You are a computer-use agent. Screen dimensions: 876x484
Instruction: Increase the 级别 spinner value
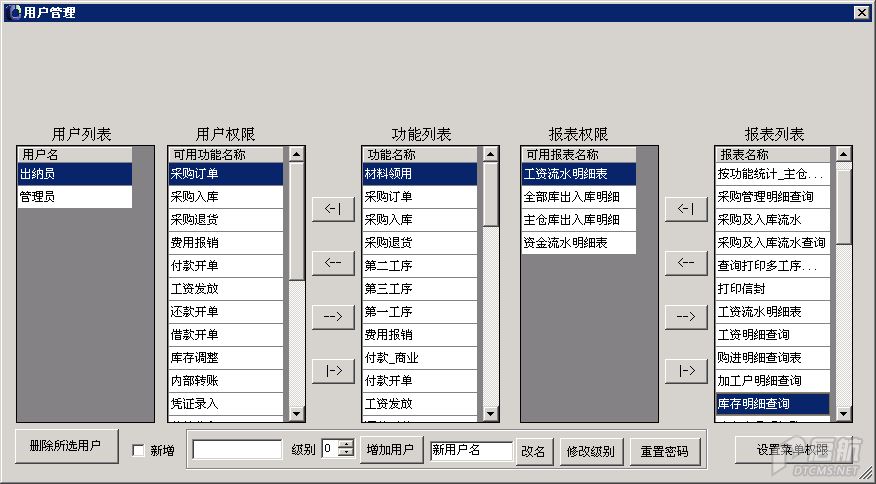tap(347, 444)
